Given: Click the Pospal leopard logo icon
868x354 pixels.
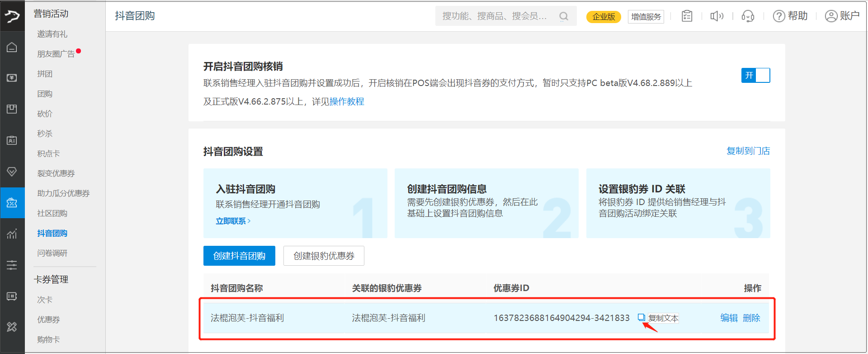Looking at the screenshot, I should tap(12, 16).
